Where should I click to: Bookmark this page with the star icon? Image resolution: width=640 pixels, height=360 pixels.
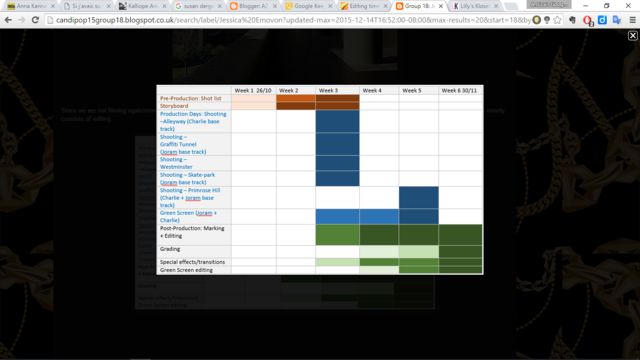coord(558,20)
